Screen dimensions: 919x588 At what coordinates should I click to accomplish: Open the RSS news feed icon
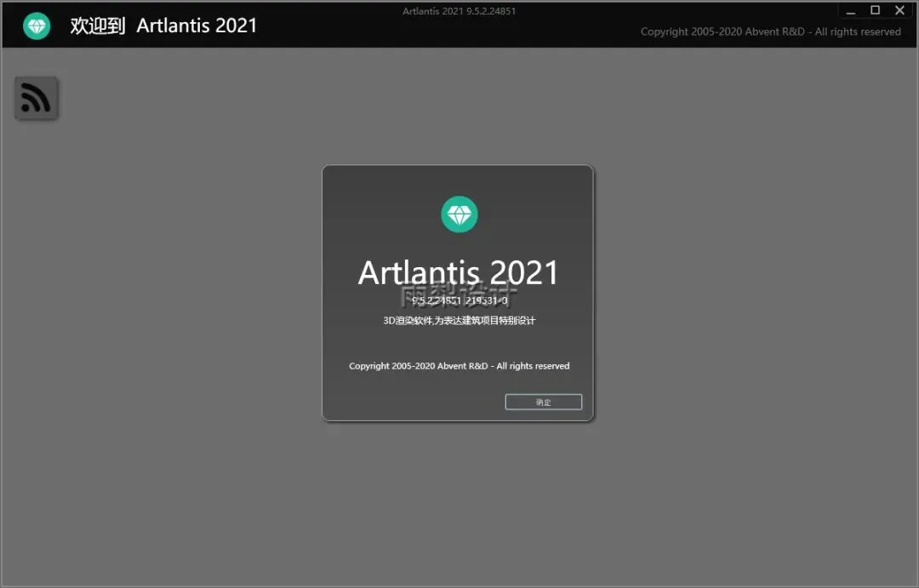tap(37, 98)
